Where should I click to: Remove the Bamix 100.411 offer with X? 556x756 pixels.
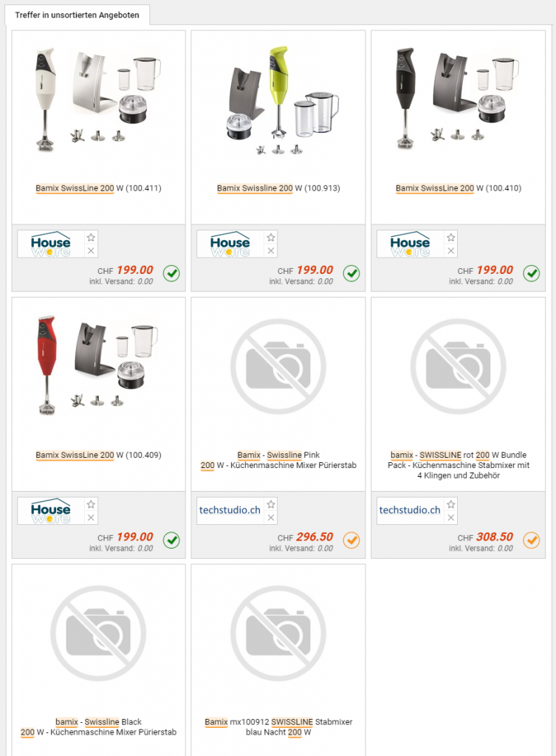pos(91,251)
